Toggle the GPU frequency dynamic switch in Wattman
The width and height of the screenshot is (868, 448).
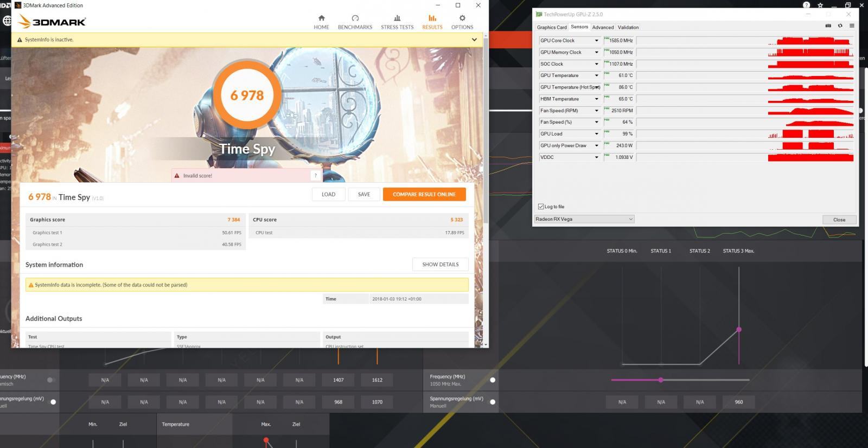[50, 380]
